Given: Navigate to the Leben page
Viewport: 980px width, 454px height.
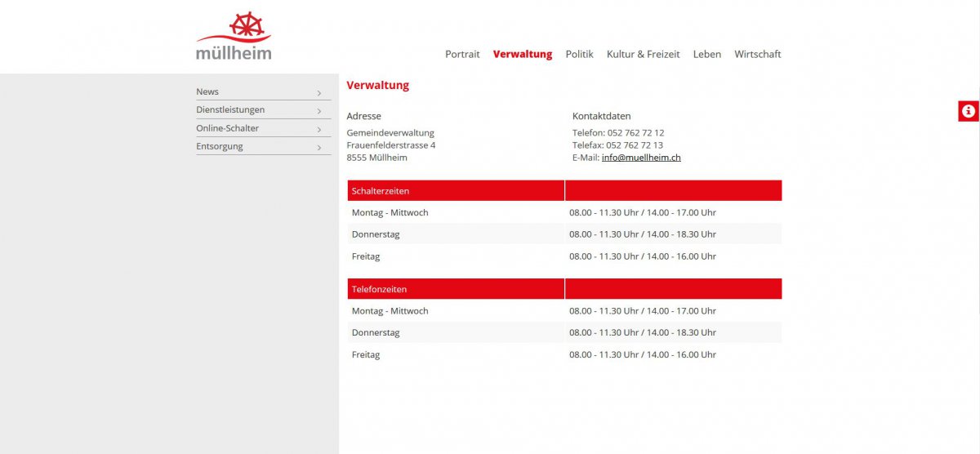Looking at the screenshot, I should [x=706, y=55].
